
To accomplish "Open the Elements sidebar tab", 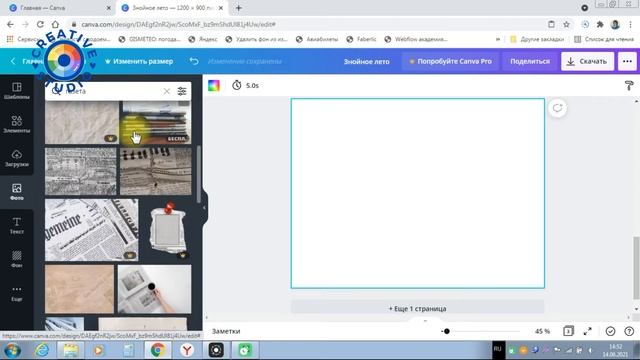I will click(17, 124).
